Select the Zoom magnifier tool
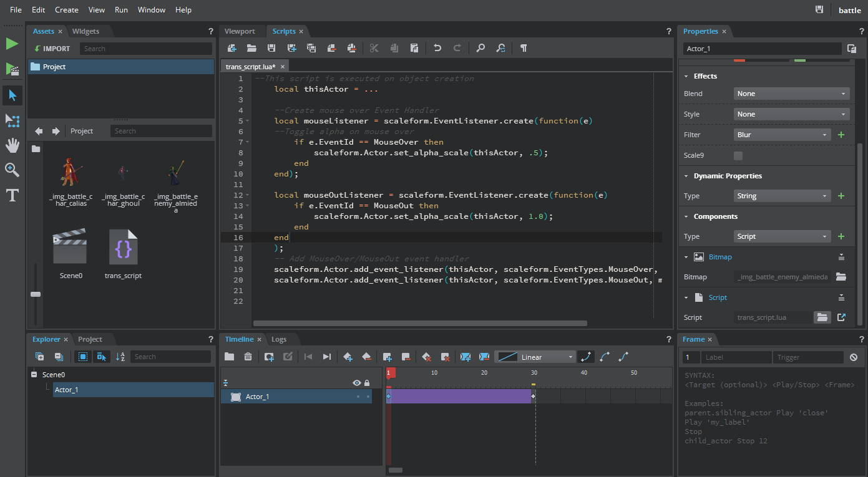 (12, 170)
